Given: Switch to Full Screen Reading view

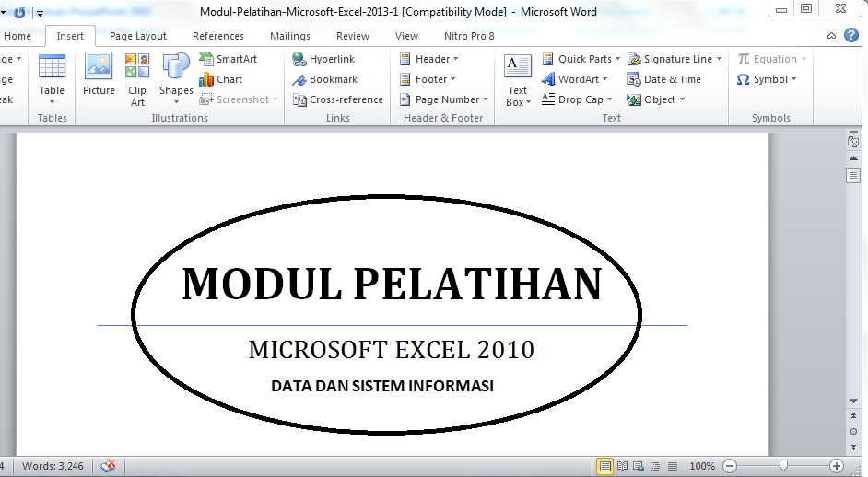Looking at the screenshot, I should point(622,466).
